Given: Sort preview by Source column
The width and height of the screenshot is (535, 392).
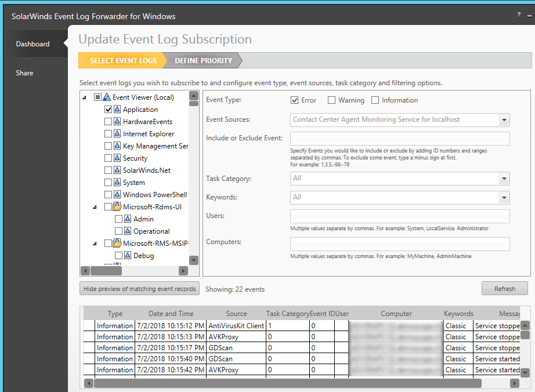Looking at the screenshot, I should [x=236, y=314].
